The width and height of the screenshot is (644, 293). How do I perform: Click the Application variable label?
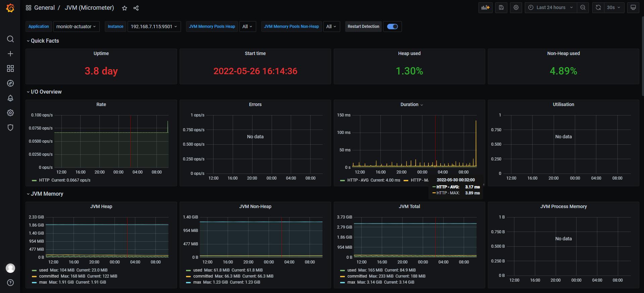point(39,27)
